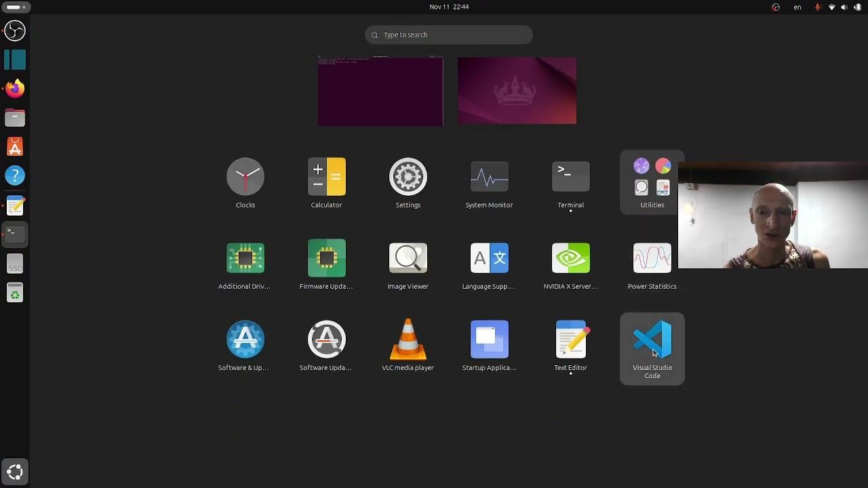Switch to Terminal in the dock
The height and width of the screenshot is (488, 868).
coord(15,235)
